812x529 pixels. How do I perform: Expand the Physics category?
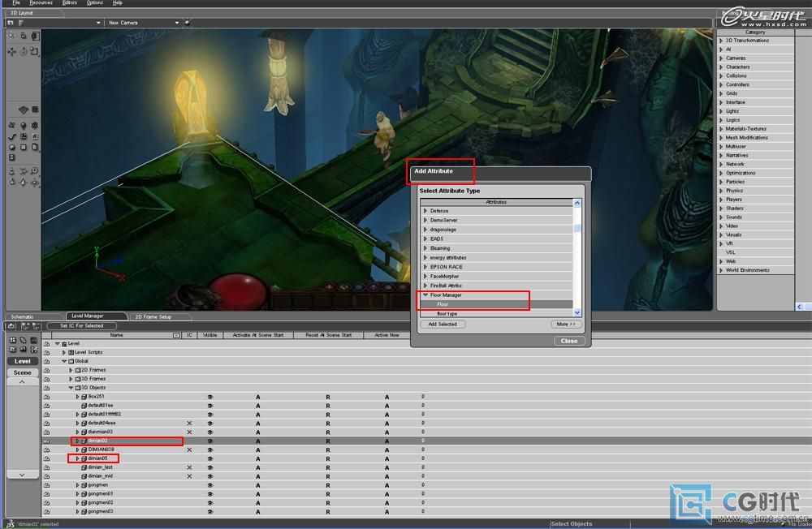[x=721, y=191]
